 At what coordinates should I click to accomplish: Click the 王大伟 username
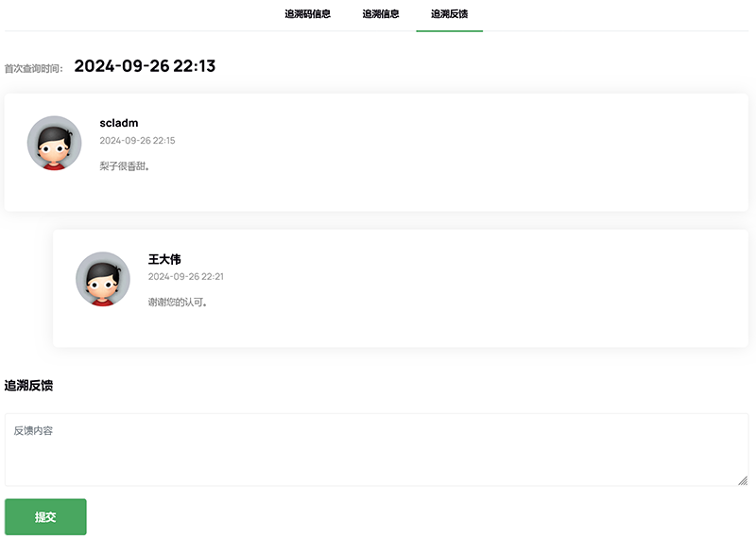tap(164, 259)
